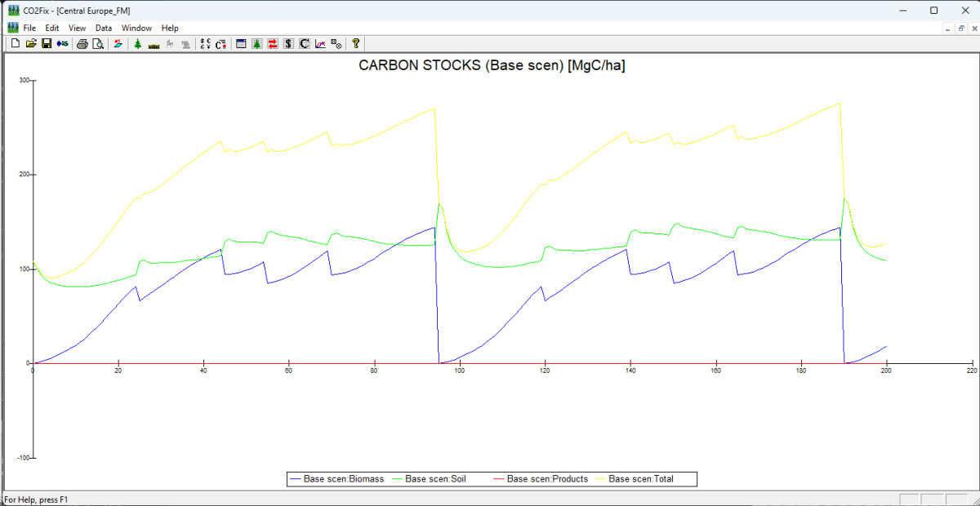Open print preview magnifier icon
Screen dimensions: 980x506
98,43
